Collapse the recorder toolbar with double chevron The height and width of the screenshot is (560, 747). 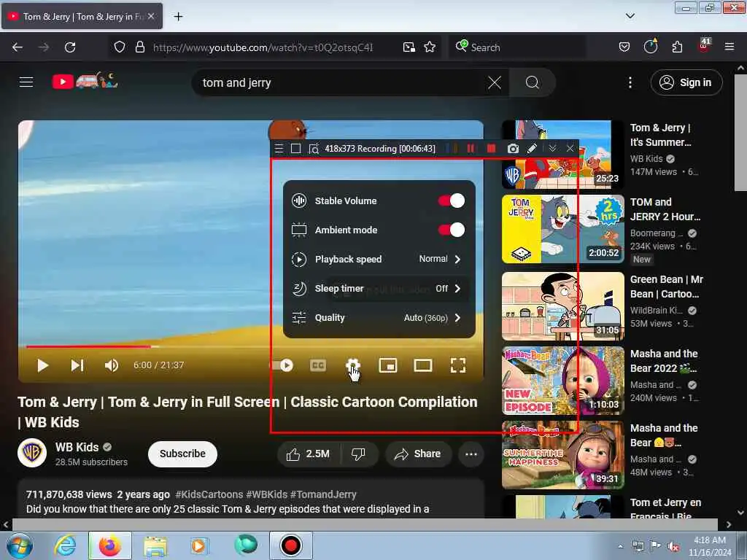(x=552, y=149)
